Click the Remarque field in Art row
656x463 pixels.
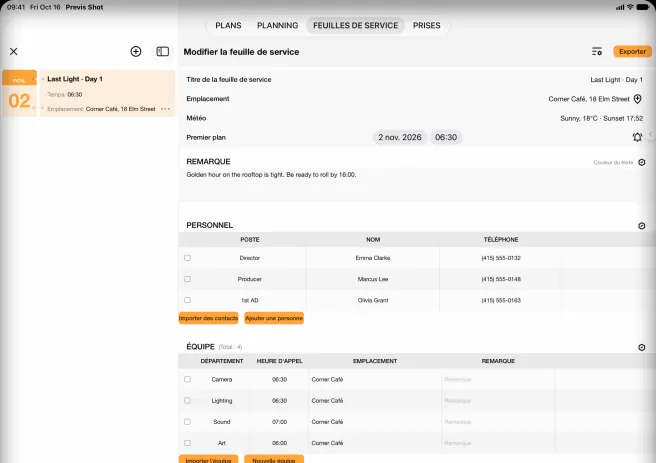[458, 443]
